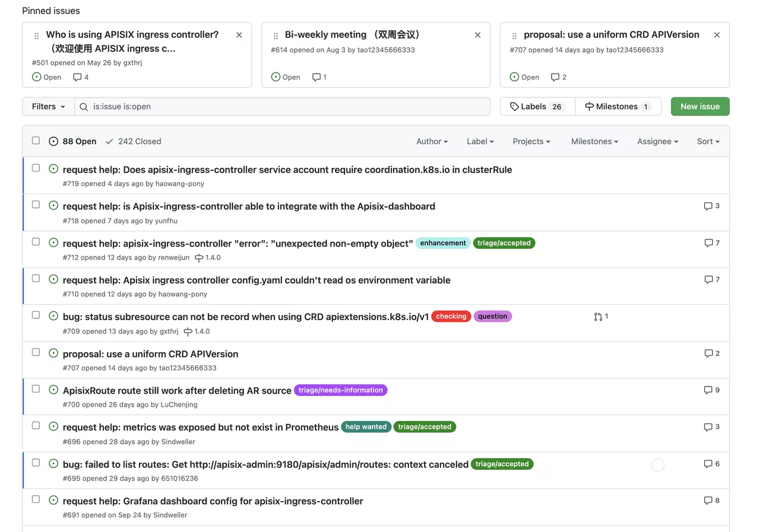Select checkbox for issue #719

click(36, 168)
